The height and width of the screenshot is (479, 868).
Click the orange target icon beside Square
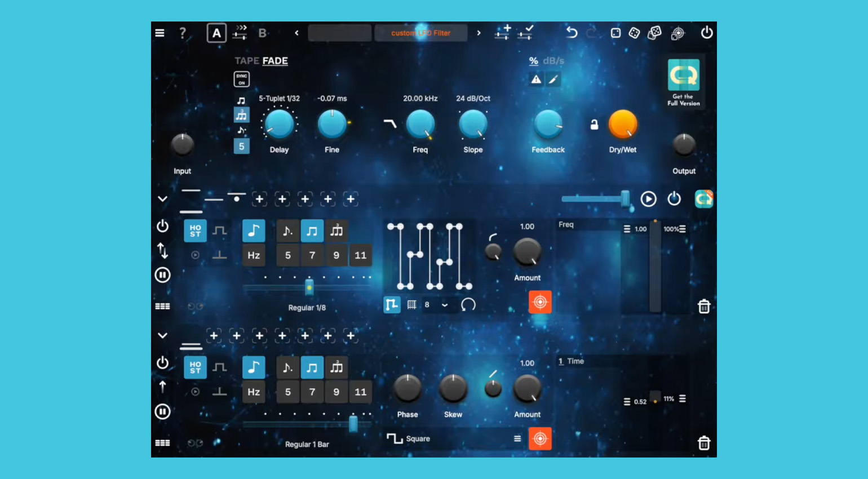pyautogui.click(x=539, y=438)
